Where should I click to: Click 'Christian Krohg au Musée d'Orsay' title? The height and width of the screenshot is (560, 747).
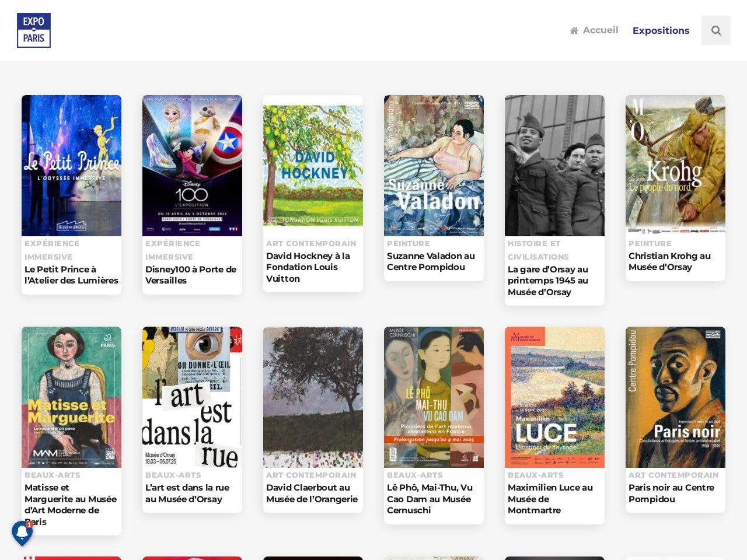[x=669, y=261]
